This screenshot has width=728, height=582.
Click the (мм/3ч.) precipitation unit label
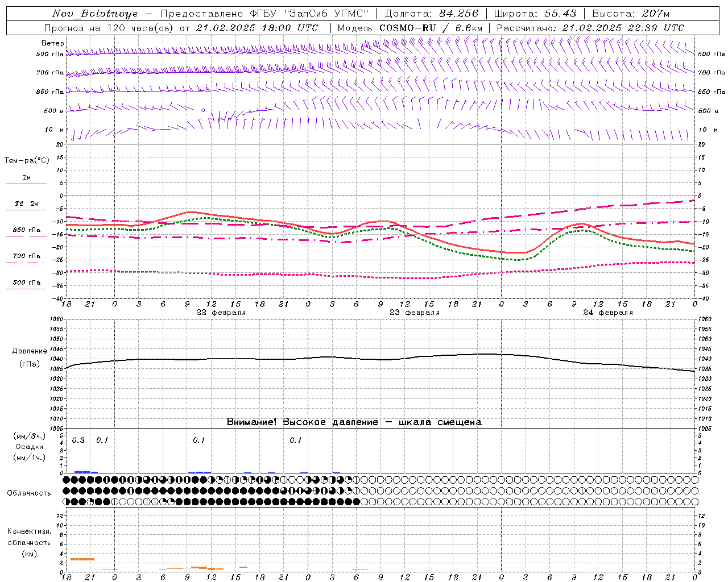pyautogui.click(x=29, y=436)
